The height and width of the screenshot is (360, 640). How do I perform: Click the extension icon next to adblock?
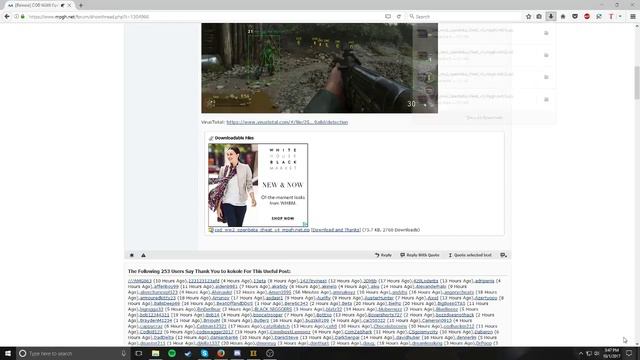tap(599, 17)
